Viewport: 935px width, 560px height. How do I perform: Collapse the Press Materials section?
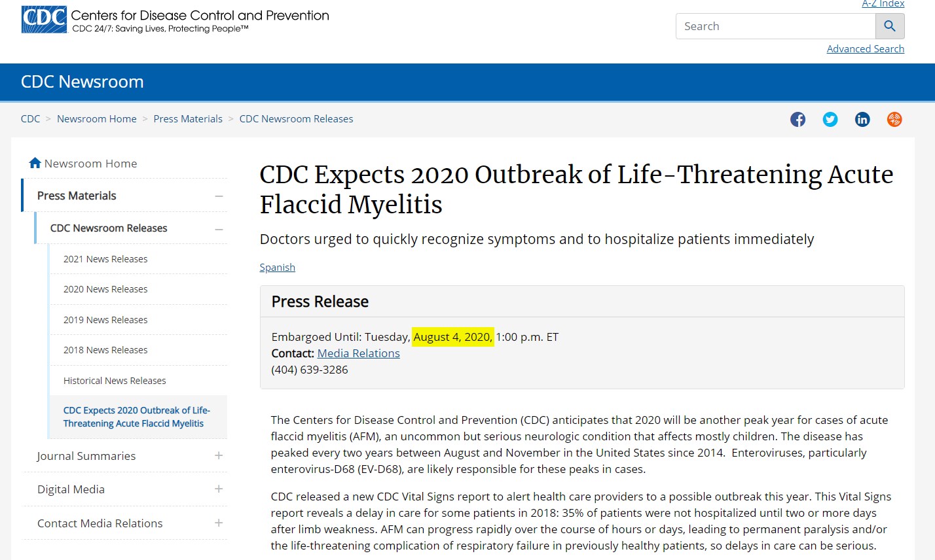pos(219,196)
